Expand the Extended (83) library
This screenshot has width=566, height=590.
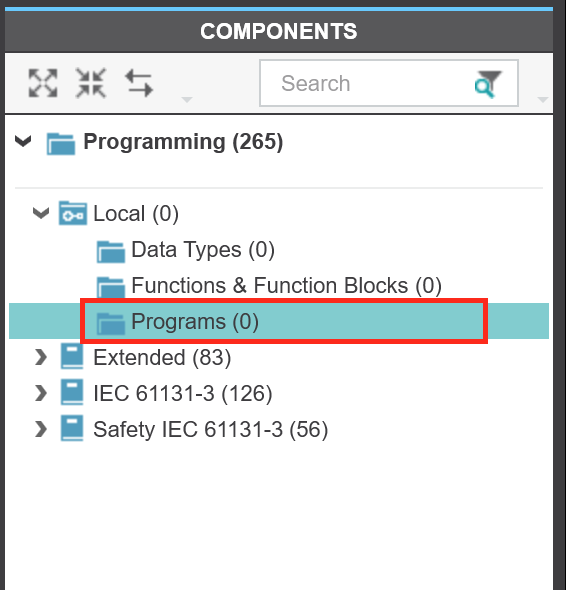pos(41,357)
